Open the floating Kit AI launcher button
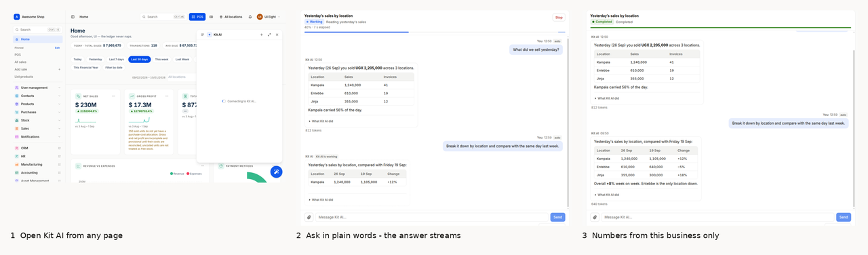Viewport: 868px width, 255px height. [x=276, y=172]
